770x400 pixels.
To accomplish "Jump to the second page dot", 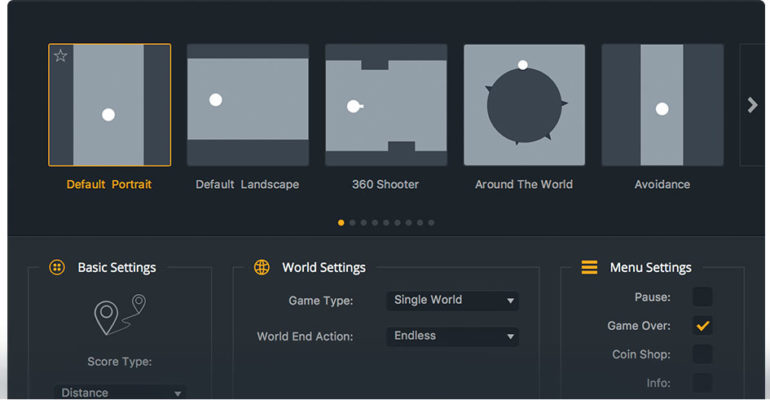I will (352, 223).
